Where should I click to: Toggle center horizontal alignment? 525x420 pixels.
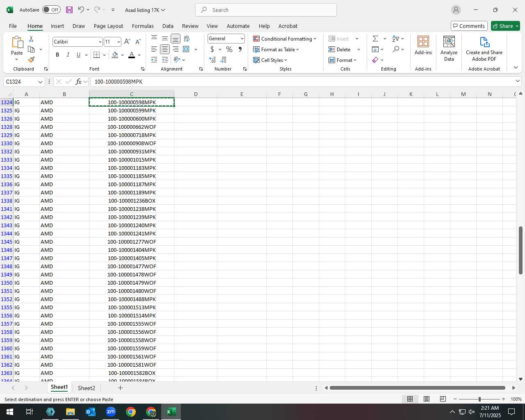tap(165, 49)
